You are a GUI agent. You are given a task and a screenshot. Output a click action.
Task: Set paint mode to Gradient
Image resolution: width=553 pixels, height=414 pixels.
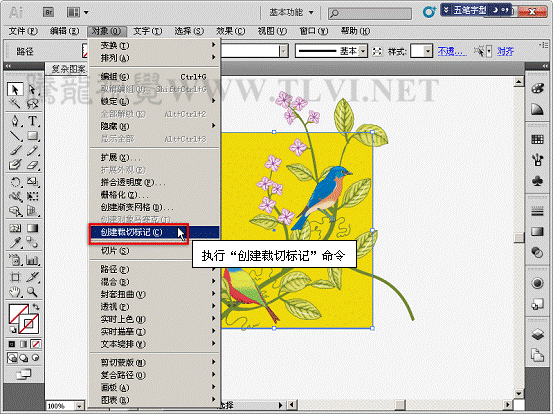tap(24, 344)
